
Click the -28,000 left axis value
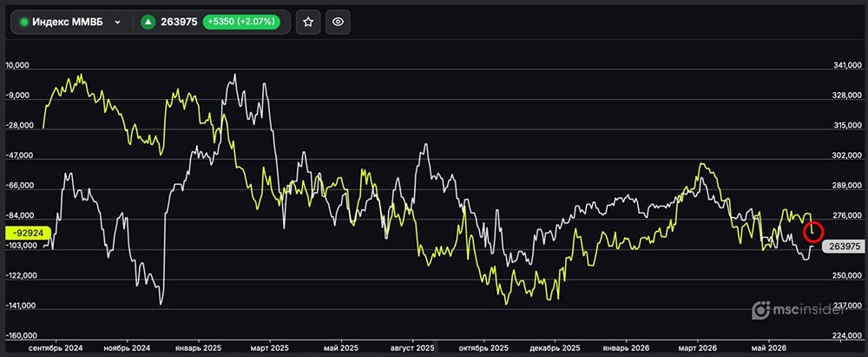(x=19, y=125)
